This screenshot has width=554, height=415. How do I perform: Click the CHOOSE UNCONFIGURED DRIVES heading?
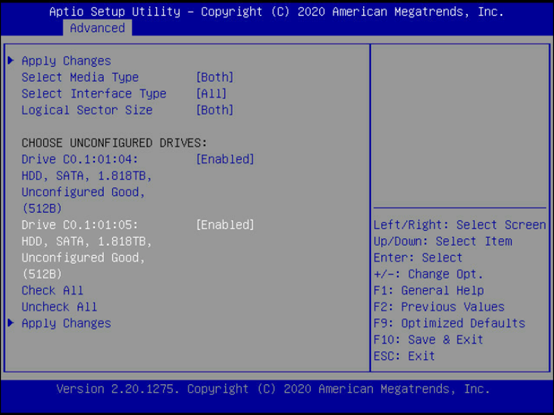coord(114,143)
